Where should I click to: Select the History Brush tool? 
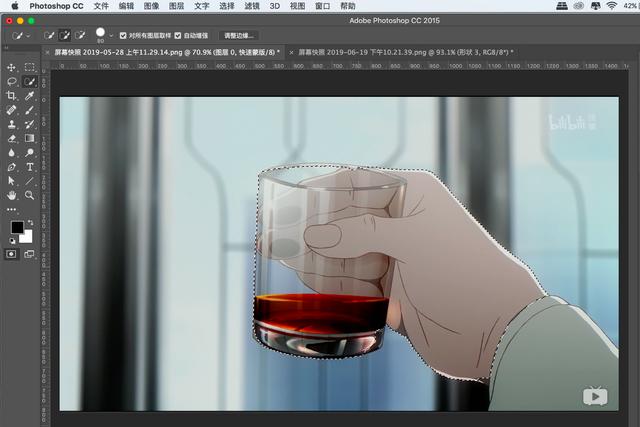coord(29,124)
